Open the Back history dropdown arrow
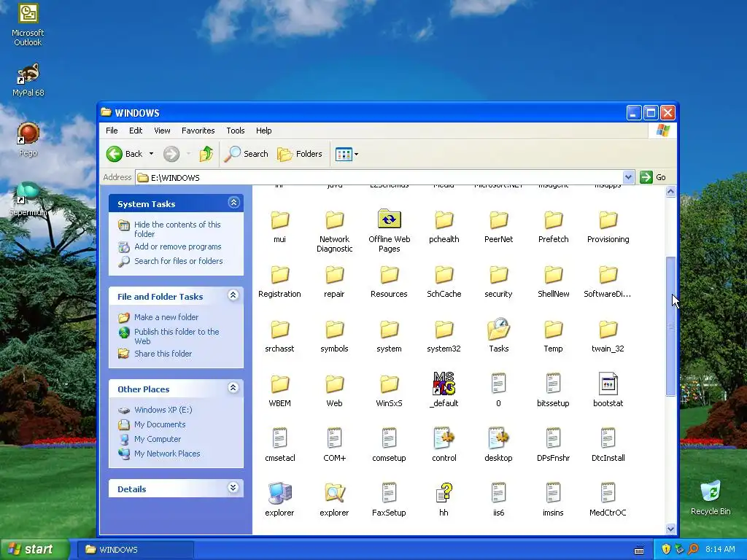747x560 pixels. (x=151, y=154)
